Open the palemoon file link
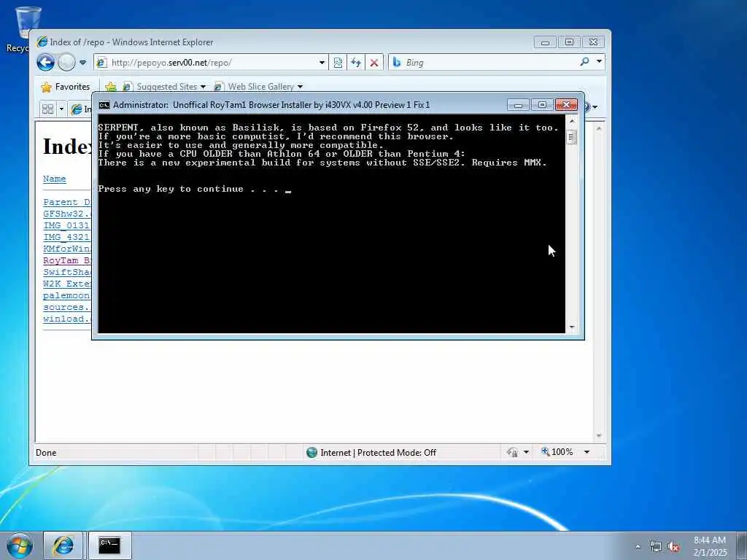 [66, 295]
